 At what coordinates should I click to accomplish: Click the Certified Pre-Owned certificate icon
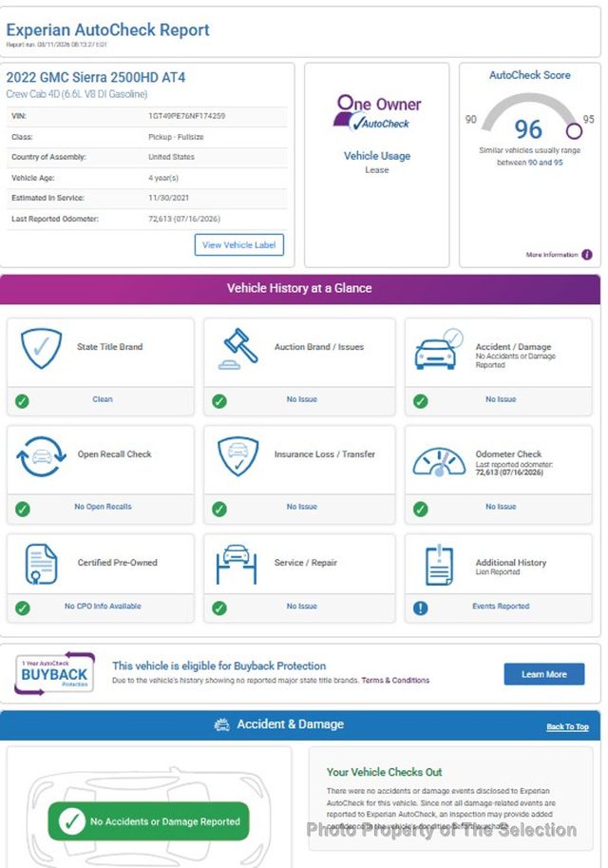(41, 564)
